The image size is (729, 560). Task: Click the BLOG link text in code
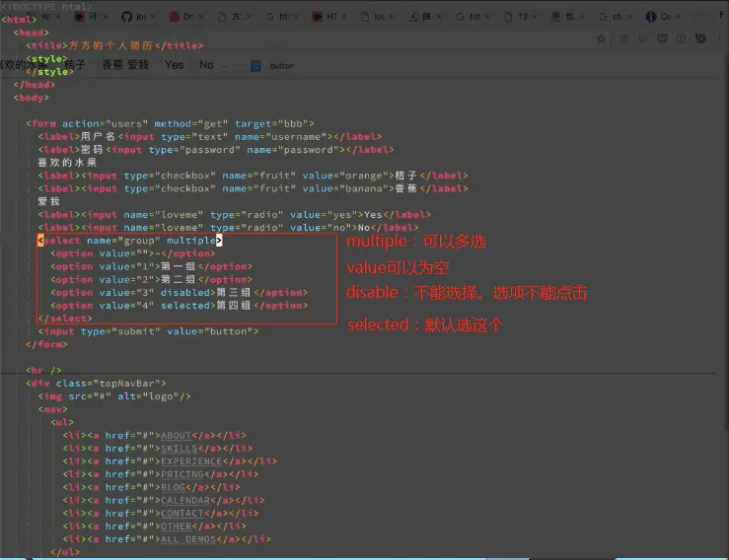coord(173,487)
